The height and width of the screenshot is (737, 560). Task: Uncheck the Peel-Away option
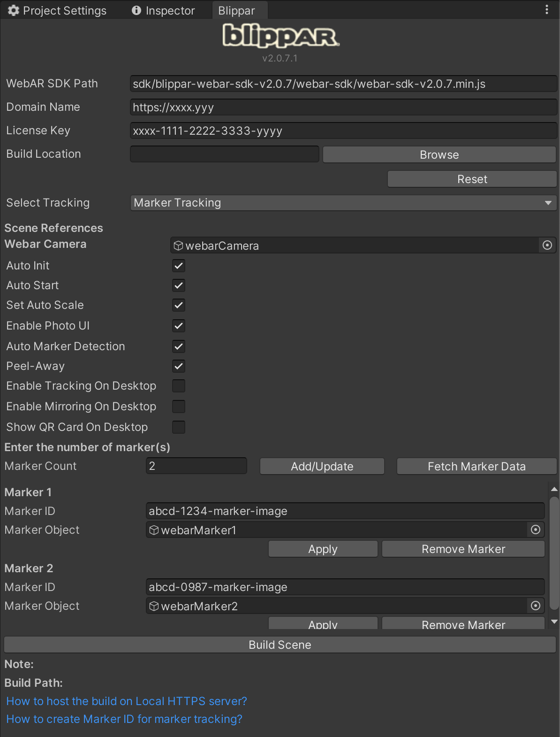pos(179,366)
